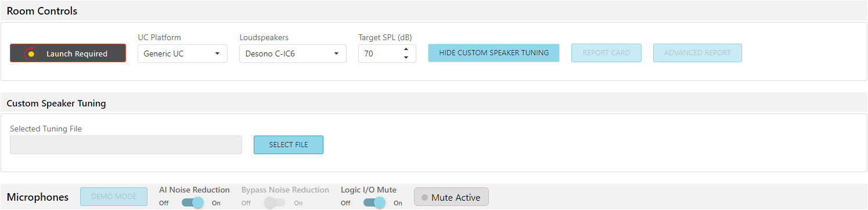Click Hide Custom Speaker Tuning button
Image resolution: width=868 pixels, height=210 pixels.
(494, 53)
